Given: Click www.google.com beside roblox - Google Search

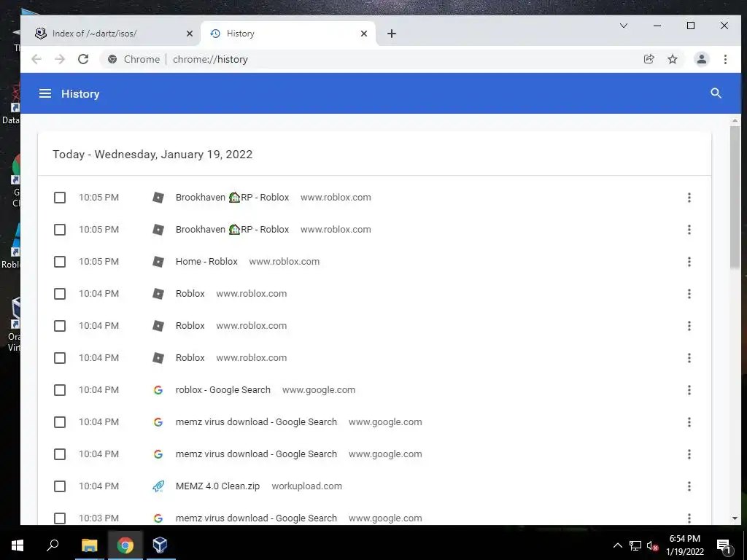Looking at the screenshot, I should (319, 390).
